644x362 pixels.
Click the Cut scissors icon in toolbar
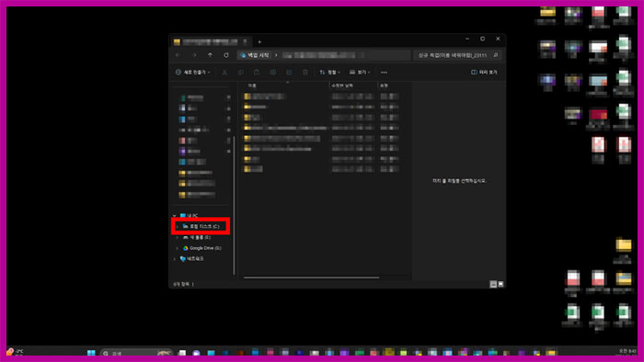point(224,73)
